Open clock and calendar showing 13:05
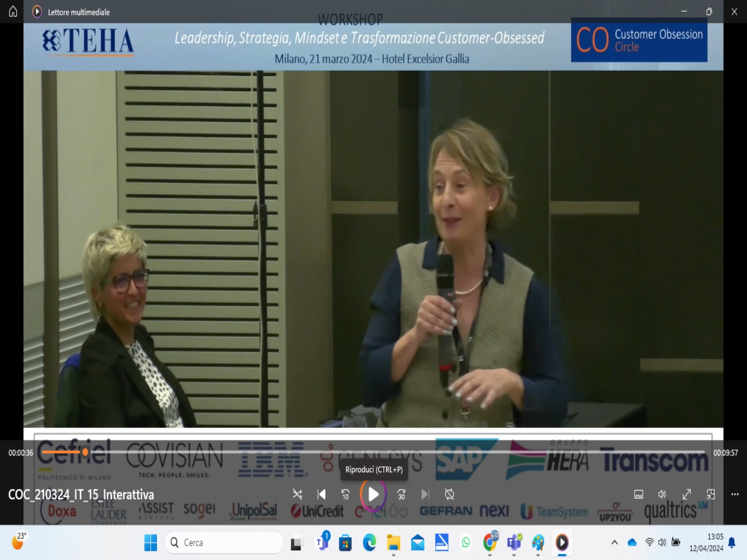747x560 pixels. (706, 542)
